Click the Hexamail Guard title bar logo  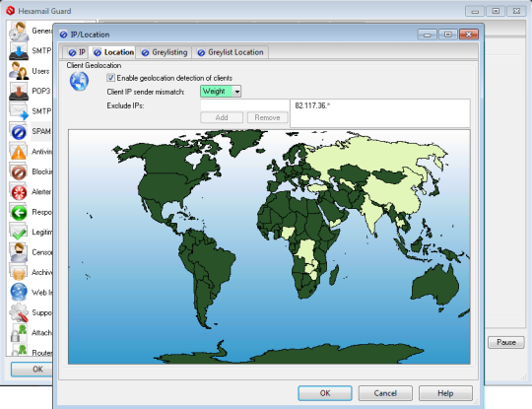(x=11, y=11)
